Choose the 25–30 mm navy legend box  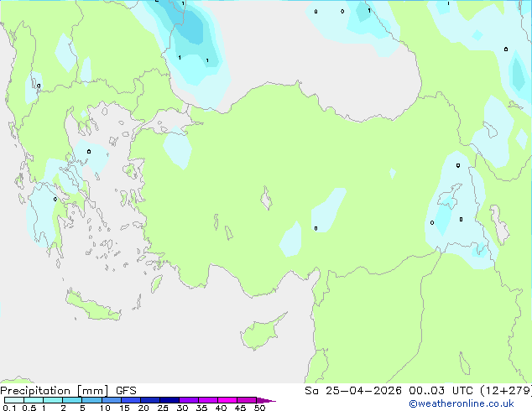click(x=169, y=400)
